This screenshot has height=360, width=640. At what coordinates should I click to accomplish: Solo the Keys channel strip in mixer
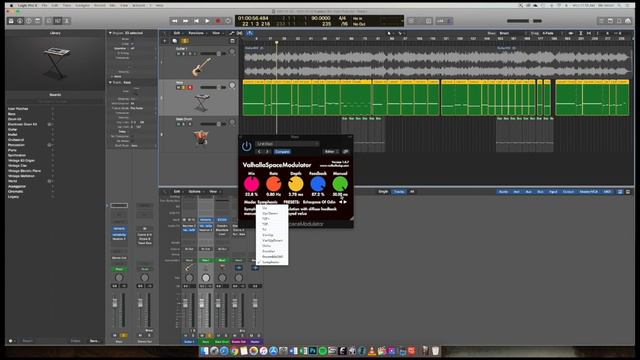pos(209,336)
